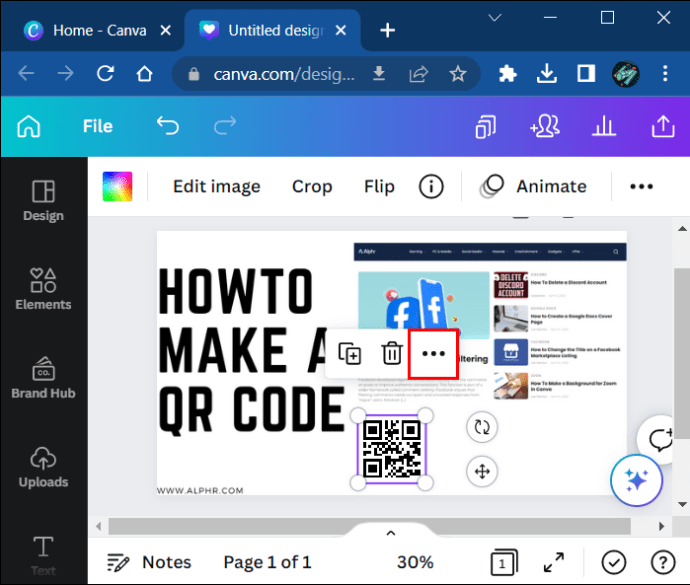Open the 30% zoom level control
This screenshot has height=585, width=690.
point(415,563)
